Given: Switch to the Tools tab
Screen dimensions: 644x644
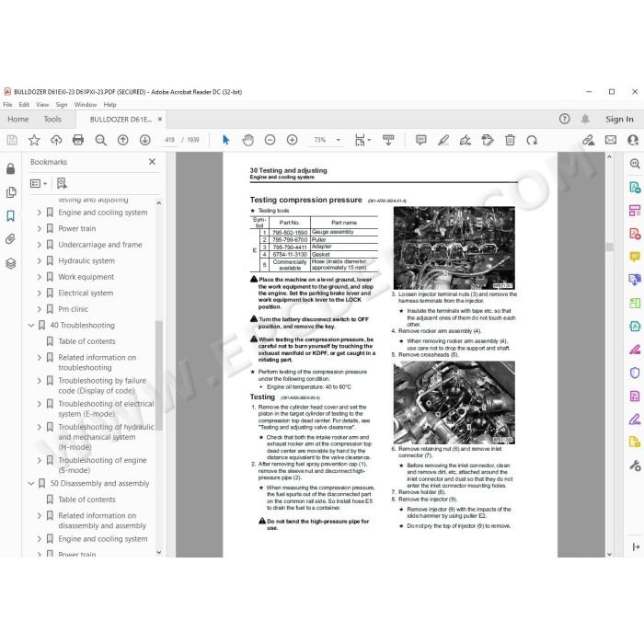Looking at the screenshot, I should pos(52,119).
